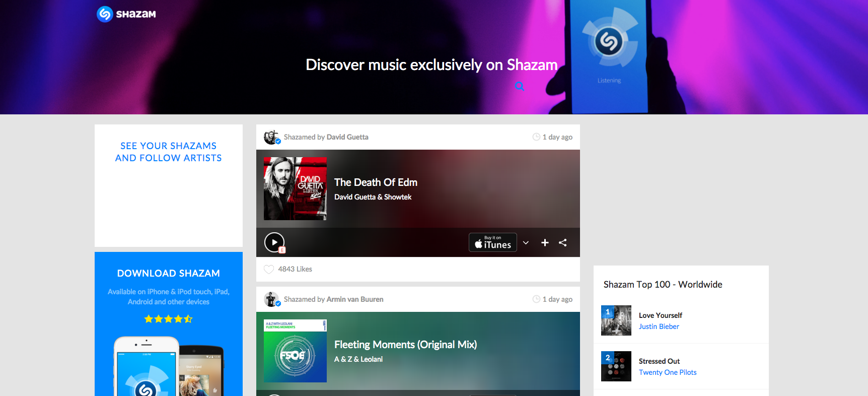Click the blue search magnifier icon

coord(520,86)
